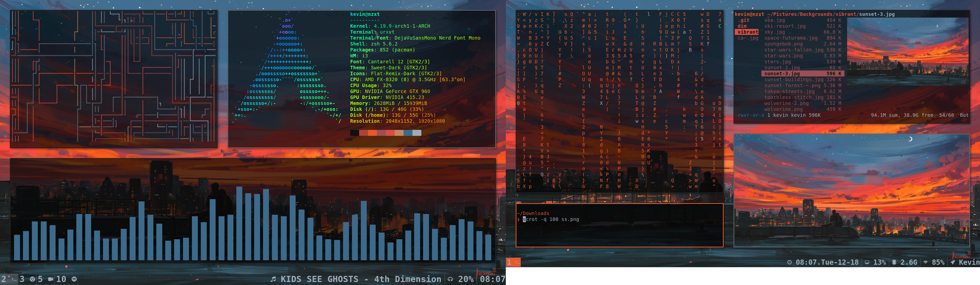The height and width of the screenshot is (285, 980).
Task: Click the wifi icon showing 85%
Action: click(x=925, y=262)
